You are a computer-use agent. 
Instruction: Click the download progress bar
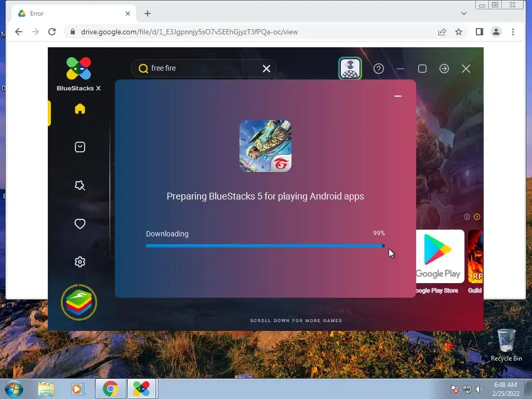[x=265, y=246]
